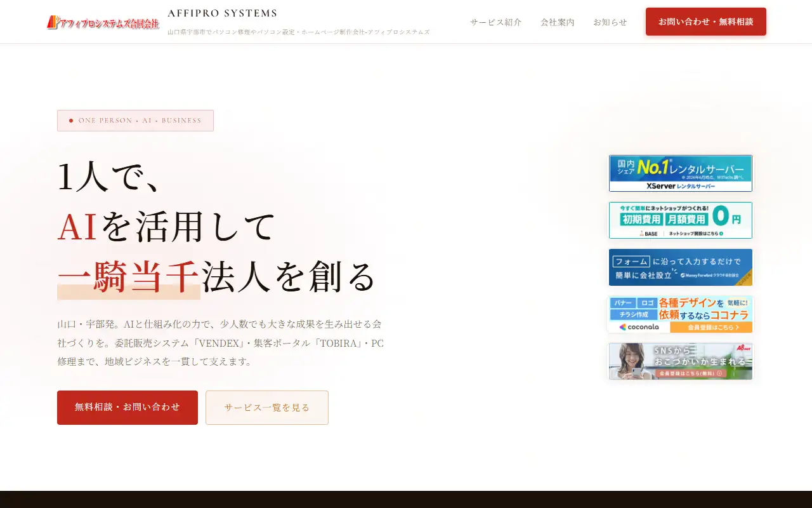
Task: Click the アフィプロシステムズ合同会社 logo image
Action: (103, 22)
